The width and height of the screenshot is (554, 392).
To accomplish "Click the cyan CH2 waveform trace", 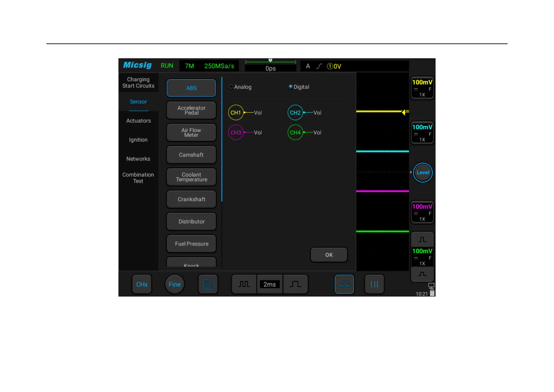I will pos(382,151).
